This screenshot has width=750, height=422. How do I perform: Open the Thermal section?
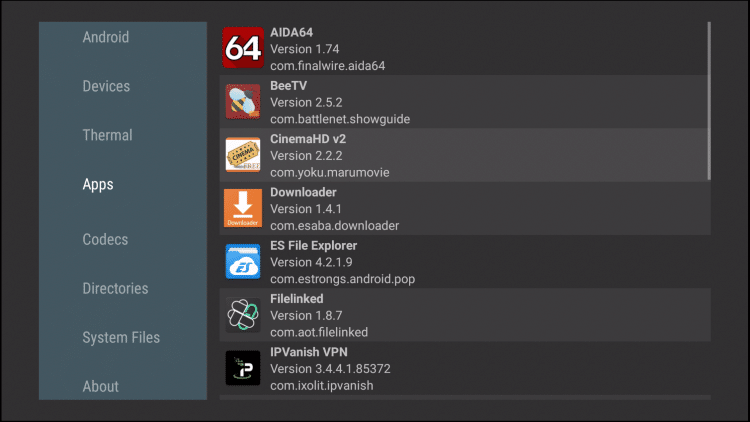coord(108,135)
